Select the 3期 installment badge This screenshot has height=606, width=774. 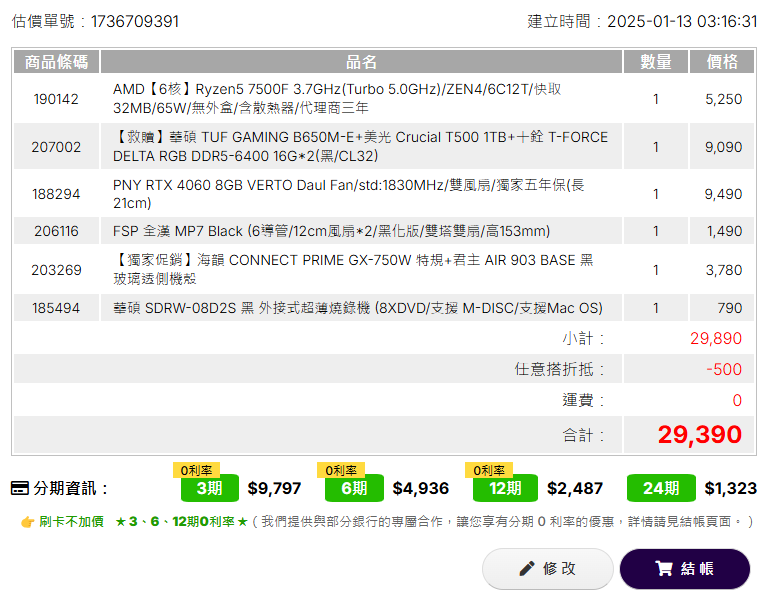coord(210,488)
